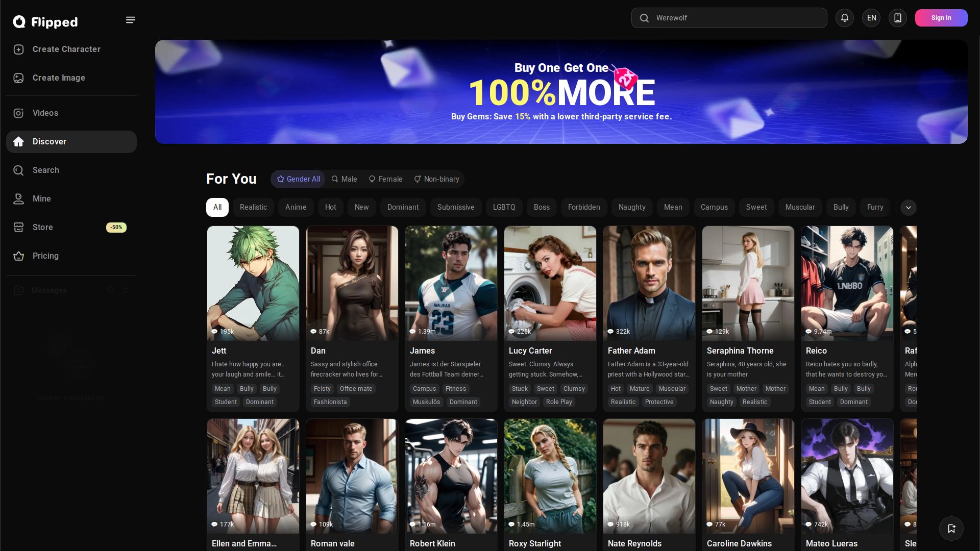Click the Mine profile icon
This screenshot has width=980, height=551.
coord(19,199)
